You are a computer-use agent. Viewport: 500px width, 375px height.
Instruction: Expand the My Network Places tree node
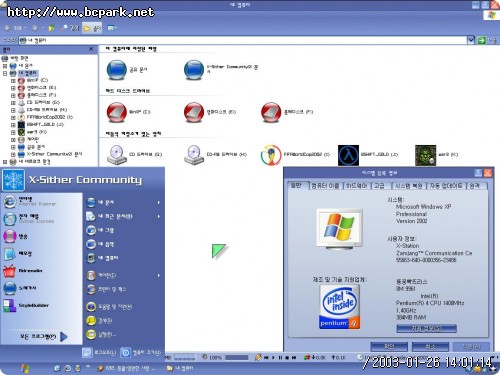click(5, 162)
